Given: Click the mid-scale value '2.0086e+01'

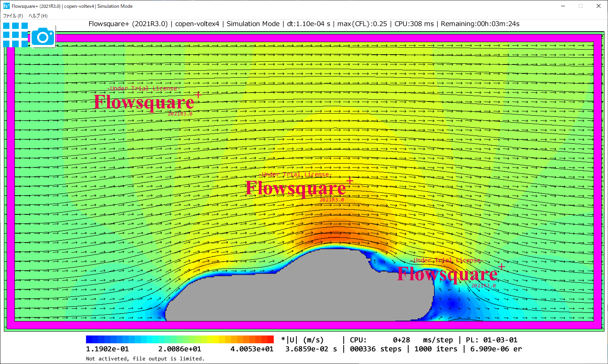Looking at the screenshot, I should 179,349.
